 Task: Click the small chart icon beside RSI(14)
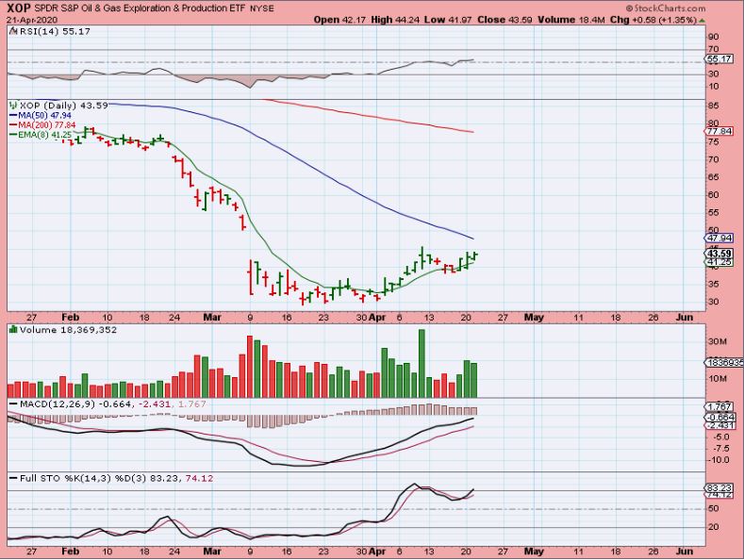(x=13, y=31)
